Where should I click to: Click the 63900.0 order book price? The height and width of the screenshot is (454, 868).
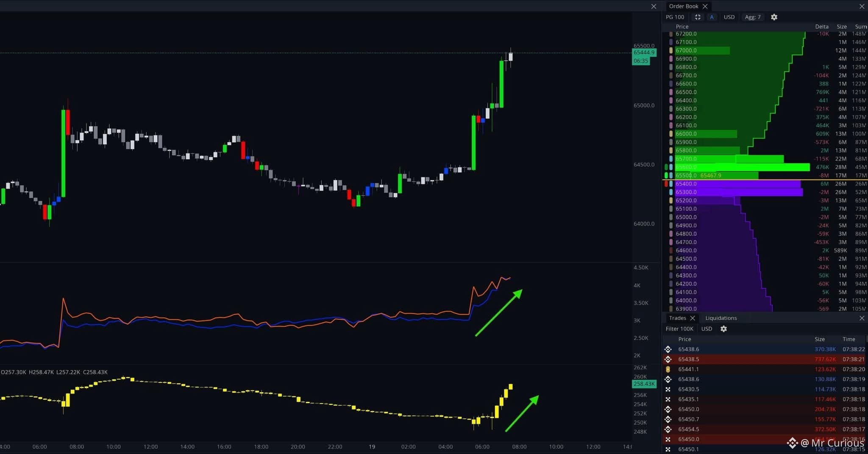(686, 309)
